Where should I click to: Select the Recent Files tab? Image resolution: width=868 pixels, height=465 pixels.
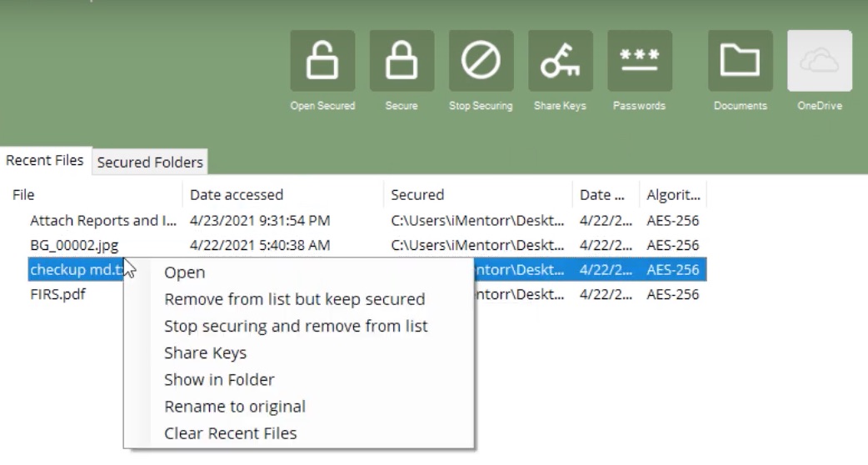[x=45, y=161]
